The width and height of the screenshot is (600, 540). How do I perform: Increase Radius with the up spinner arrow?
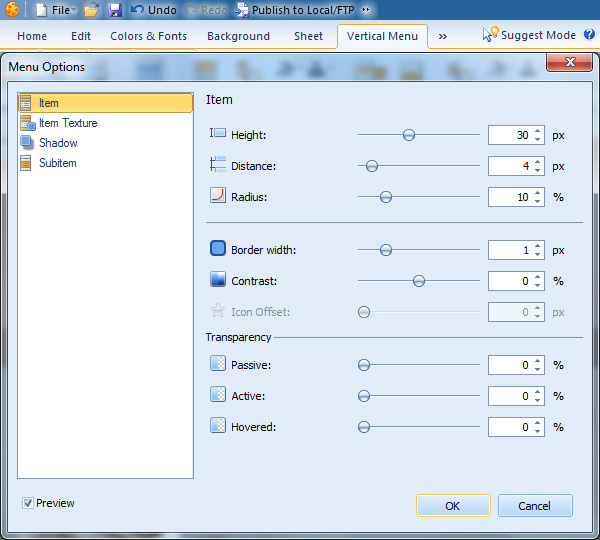pos(538,193)
